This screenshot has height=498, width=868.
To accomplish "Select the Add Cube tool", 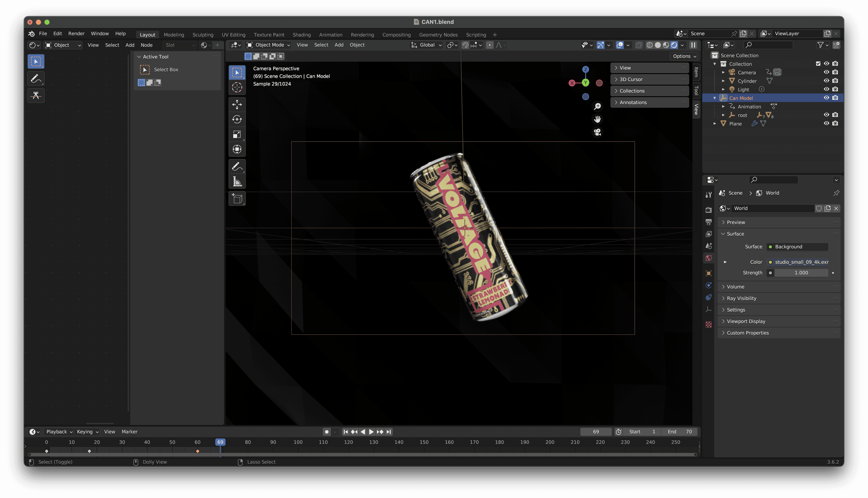I will click(237, 199).
